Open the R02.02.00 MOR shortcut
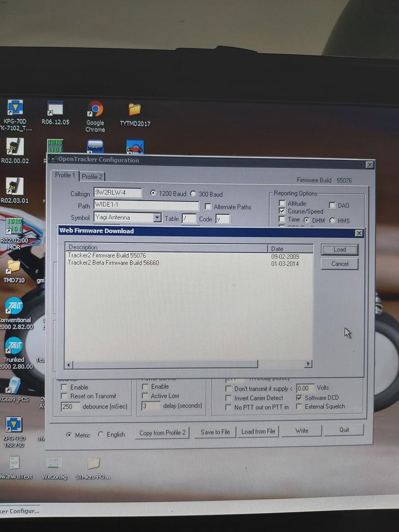The image size is (399, 532). click(x=14, y=234)
